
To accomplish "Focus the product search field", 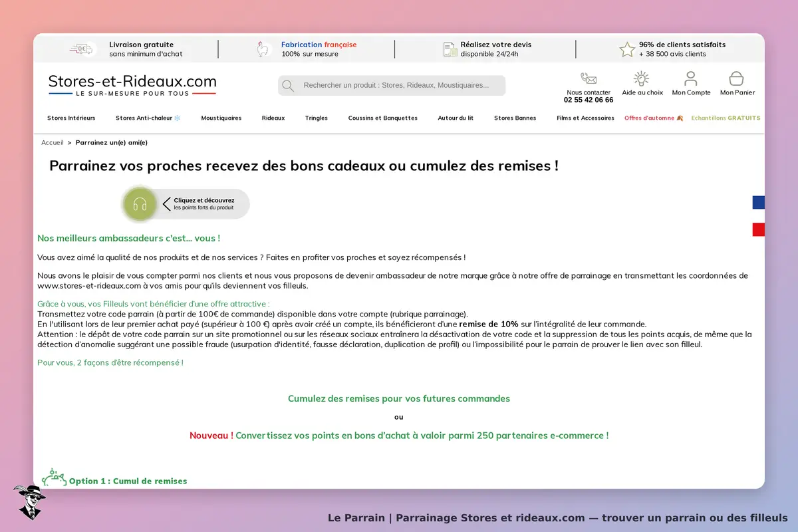I will [392, 85].
